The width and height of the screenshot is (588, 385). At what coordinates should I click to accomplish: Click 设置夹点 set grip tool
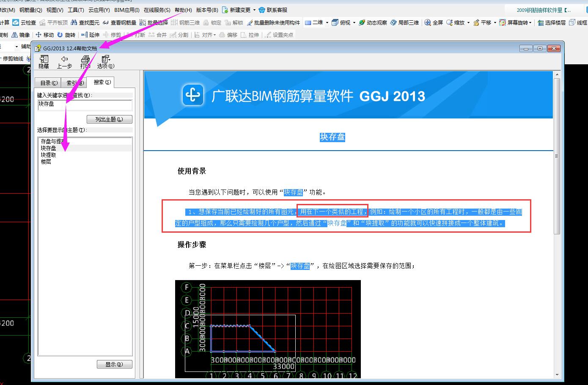(279, 35)
